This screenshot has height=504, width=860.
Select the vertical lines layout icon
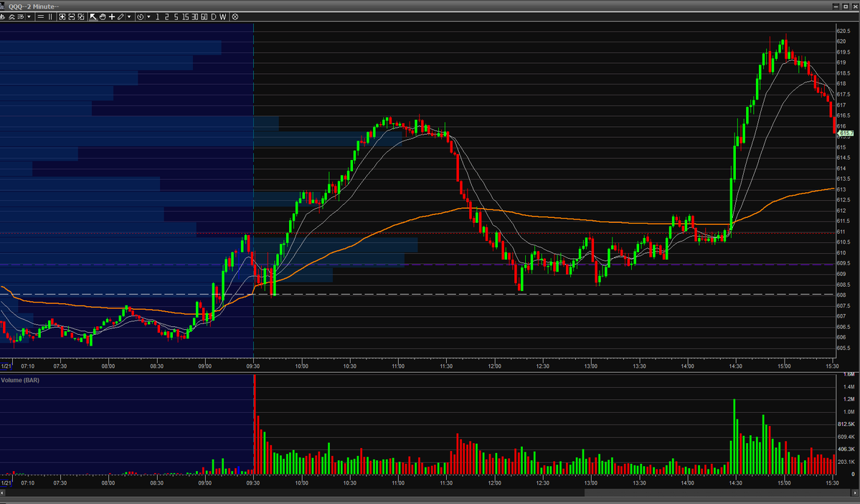(x=50, y=17)
